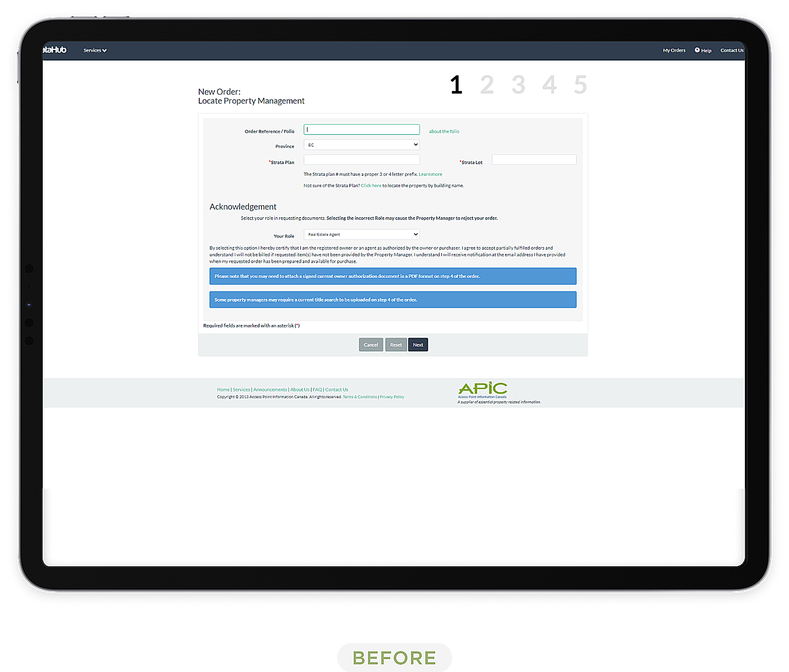The width and height of the screenshot is (789, 672).
Task: Open Contact Us in top navigation
Action: pos(731,50)
